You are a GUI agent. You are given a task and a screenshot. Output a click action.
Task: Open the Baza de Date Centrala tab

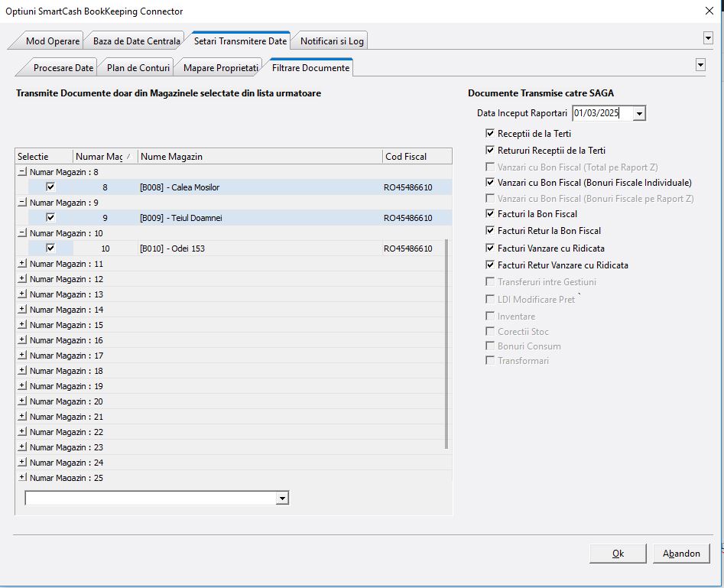point(136,41)
